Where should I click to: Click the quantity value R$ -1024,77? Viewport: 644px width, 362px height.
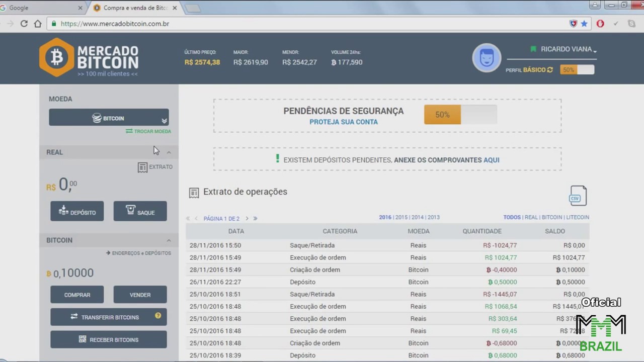(500, 245)
